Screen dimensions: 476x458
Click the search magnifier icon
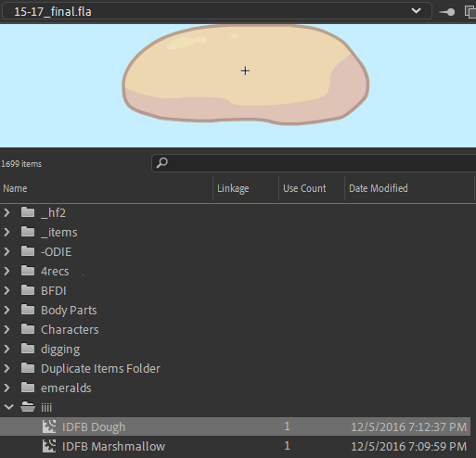click(x=161, y=163)
